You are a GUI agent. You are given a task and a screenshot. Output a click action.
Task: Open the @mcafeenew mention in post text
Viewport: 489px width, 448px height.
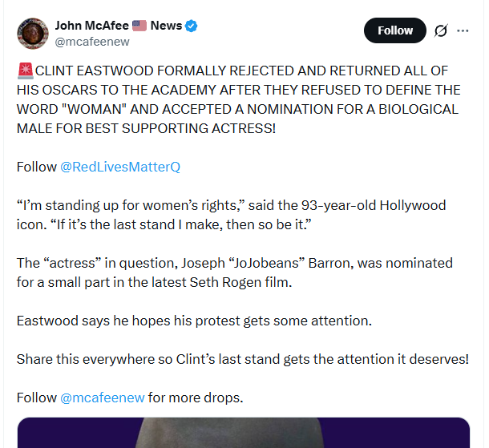point(103,398)
